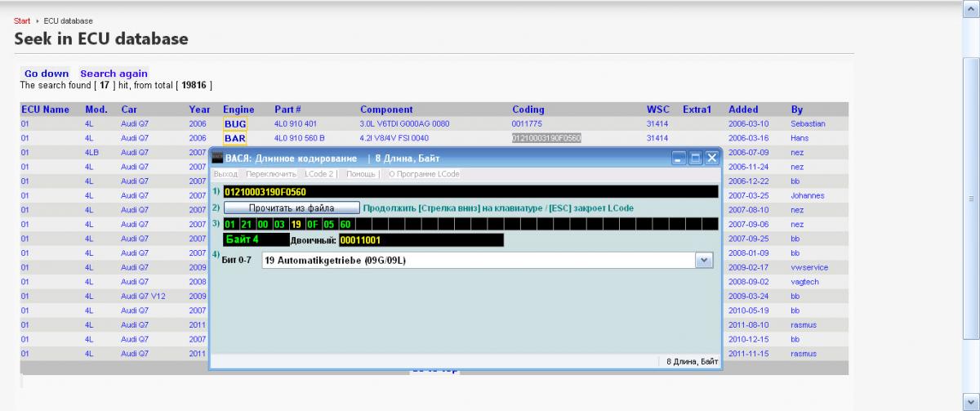Click contributor name Hans
Screen dimensions: 980x411
click(799, 138)
